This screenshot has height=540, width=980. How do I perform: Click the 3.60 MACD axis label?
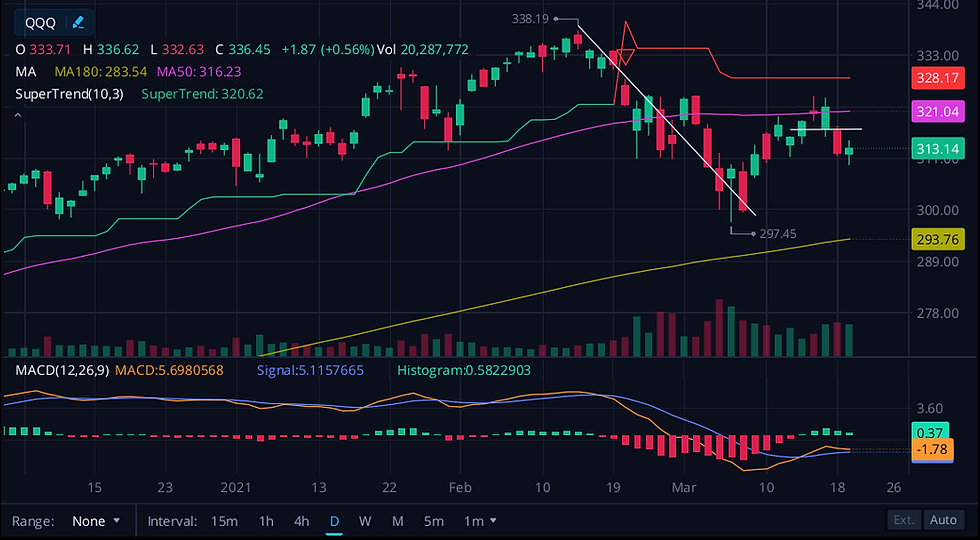coord(930,409)
